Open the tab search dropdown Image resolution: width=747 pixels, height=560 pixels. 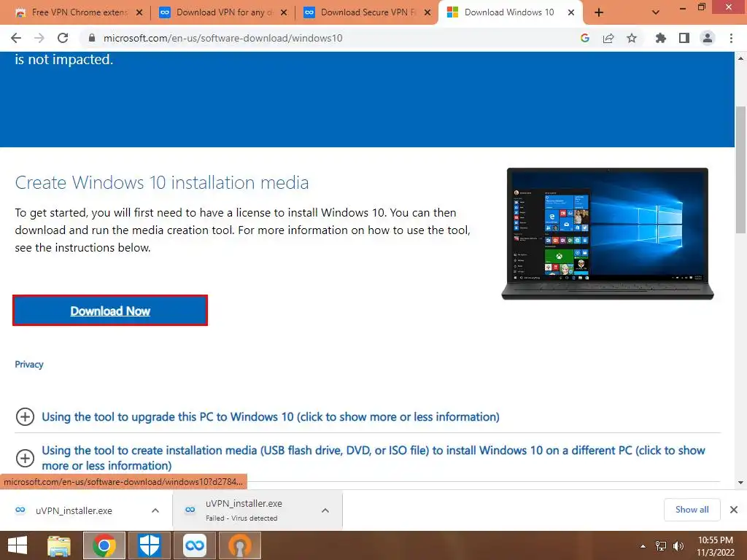(656, 12)
